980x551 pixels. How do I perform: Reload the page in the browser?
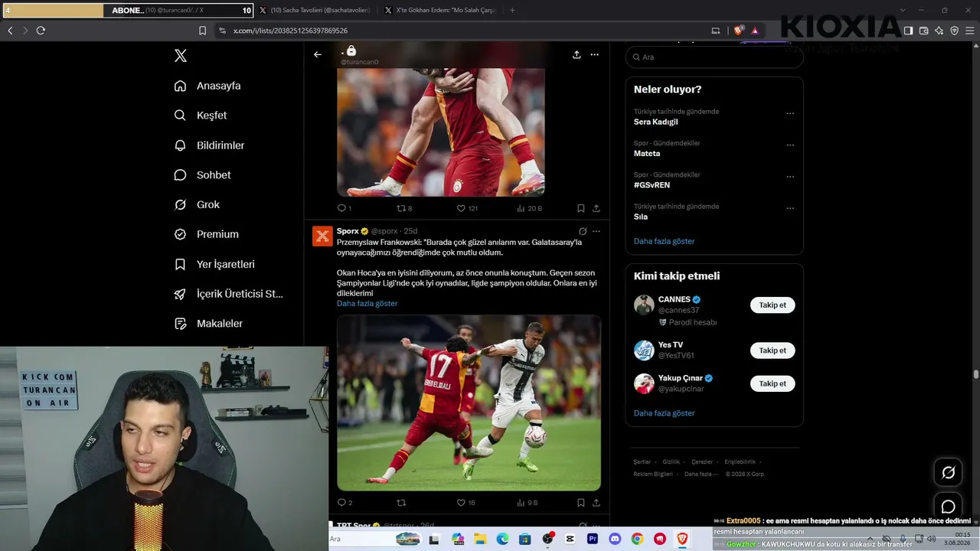(41, 31)
